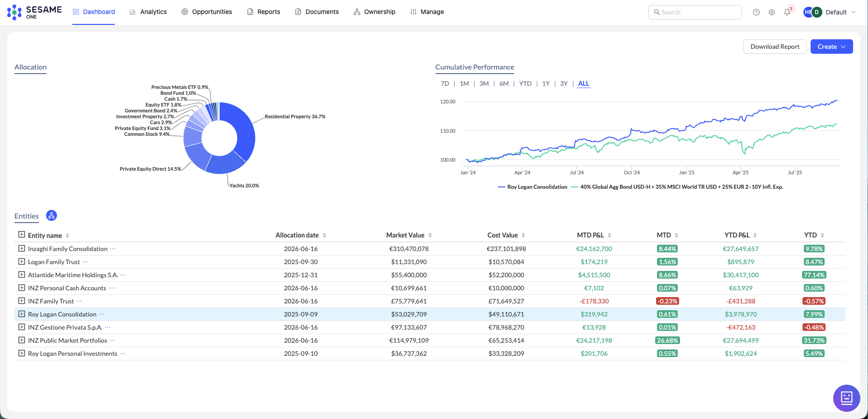The image size is (868, 419).
Task: Open more options for INZ Public Market Portfolios
Action: coord(112,340)
